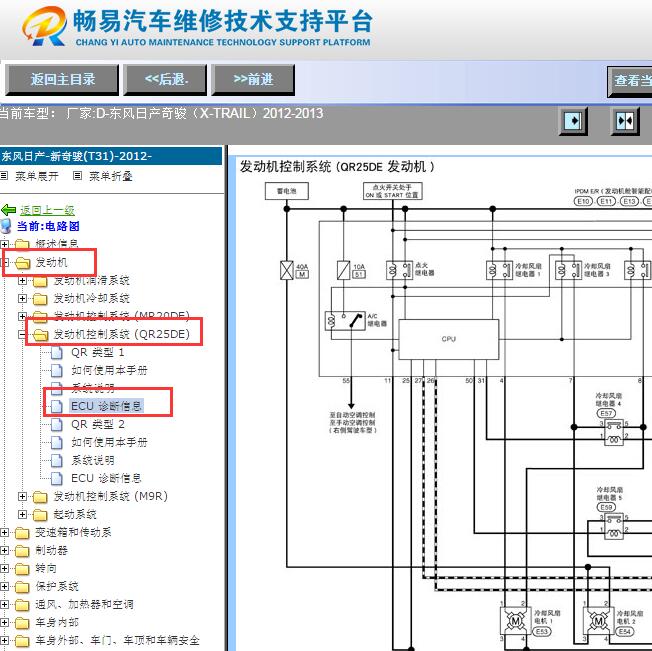
Task: Open 系统说明 under QR 类型 2
Action: tap(93, 460)
